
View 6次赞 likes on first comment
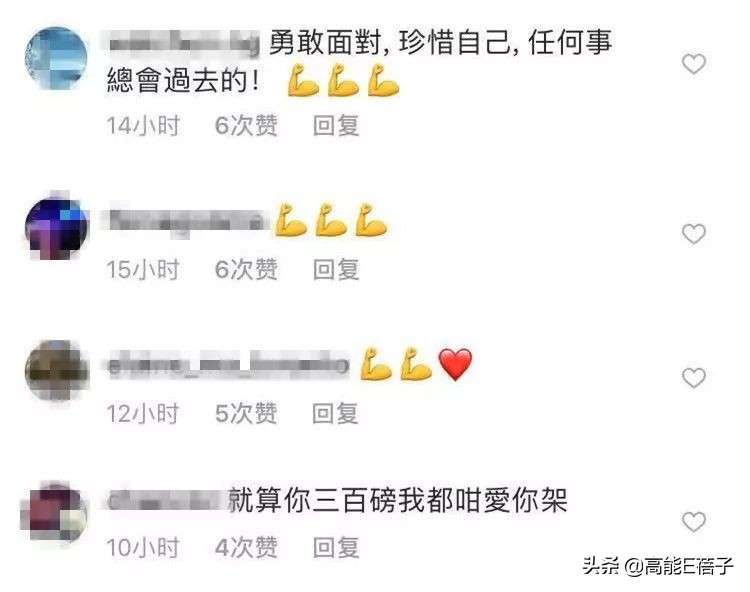[246, 126]
